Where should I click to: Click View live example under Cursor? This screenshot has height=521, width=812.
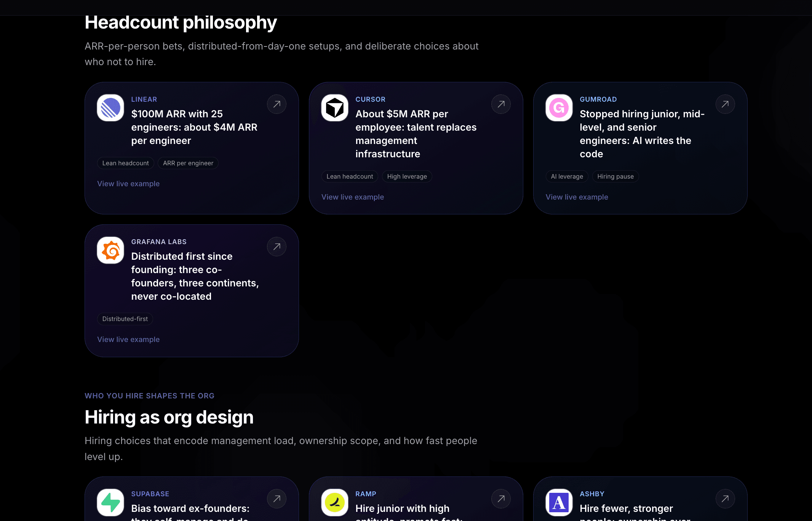(353, 197)
